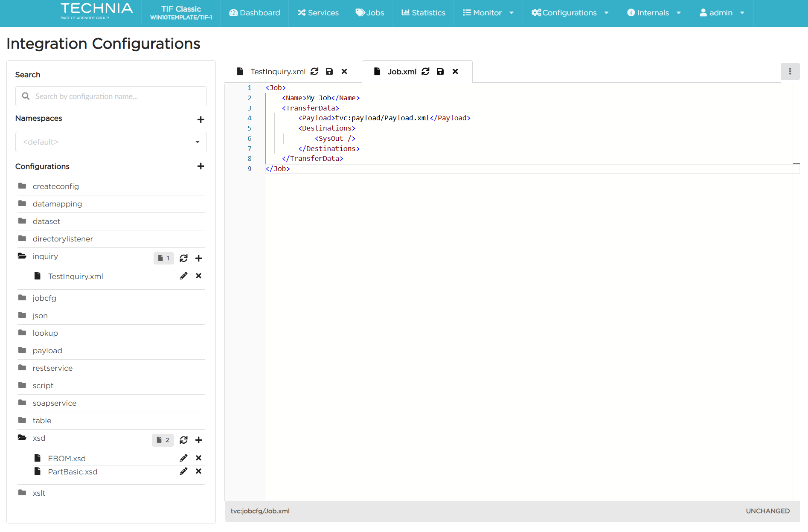
Task: Open the editor options kebab menu
Action: click(x=790, y=71)
